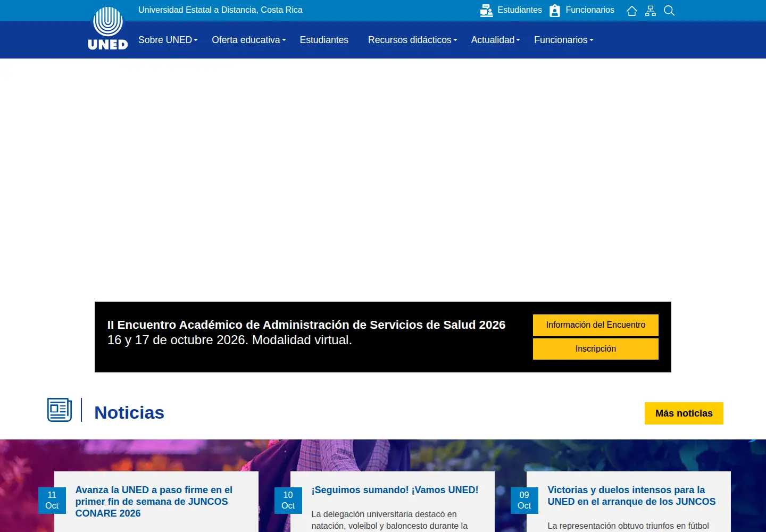The image size is (766, 532).
Task: Click II Encuentro Académico banner title
Action: (x=306, y=325)
